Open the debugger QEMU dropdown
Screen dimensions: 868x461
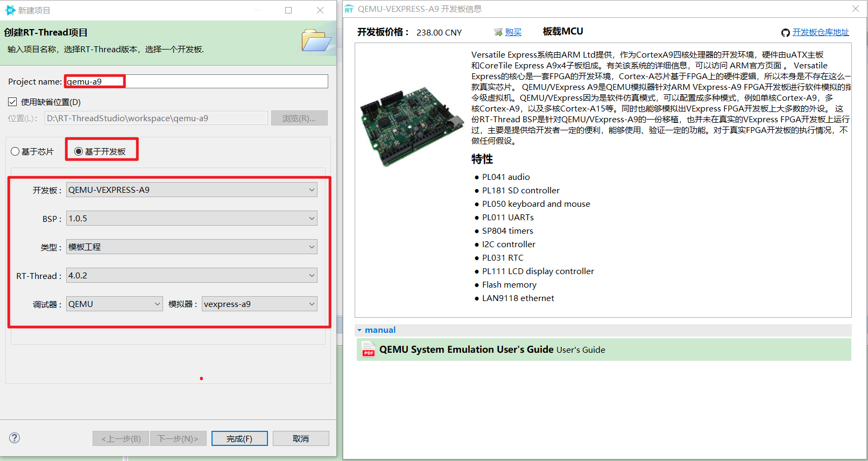[114, 304]
